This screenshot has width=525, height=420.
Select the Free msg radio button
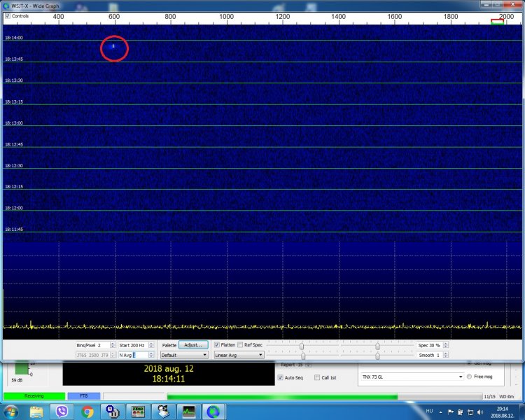click(x=469, y=377)
